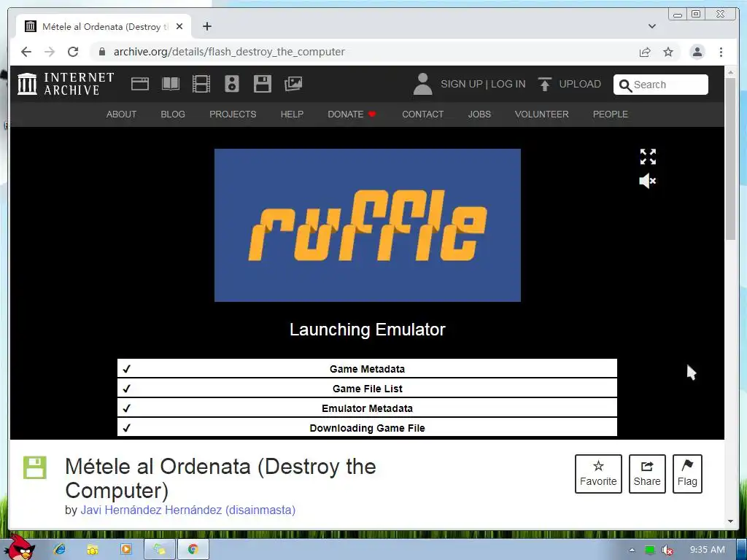Open the BLOG menu item
747x560 pixels.
point(173,114)
